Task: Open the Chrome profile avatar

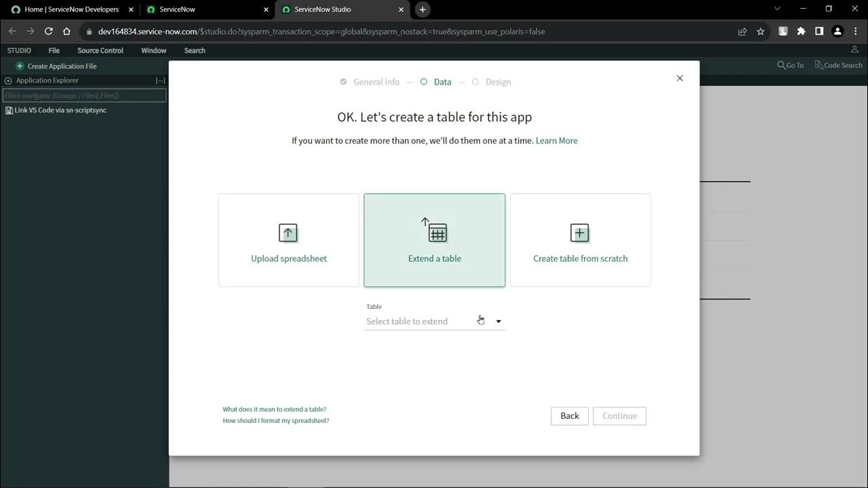Action: tap(837, 31)
